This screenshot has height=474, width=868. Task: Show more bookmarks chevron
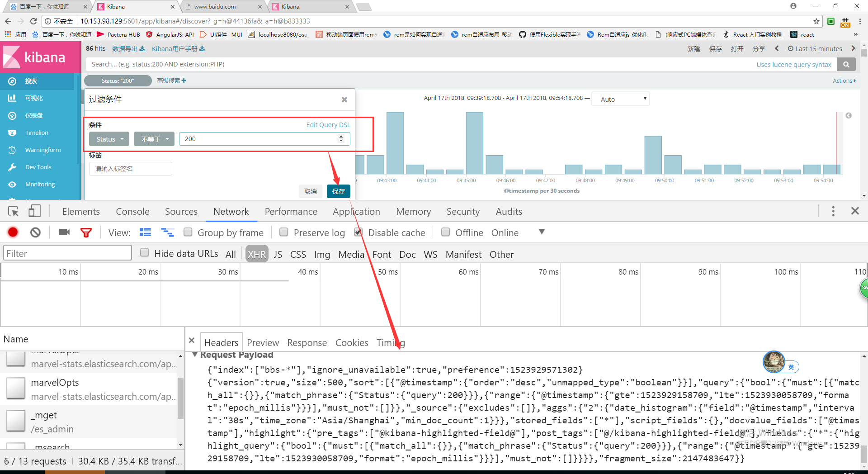click(x=855, y=34)
